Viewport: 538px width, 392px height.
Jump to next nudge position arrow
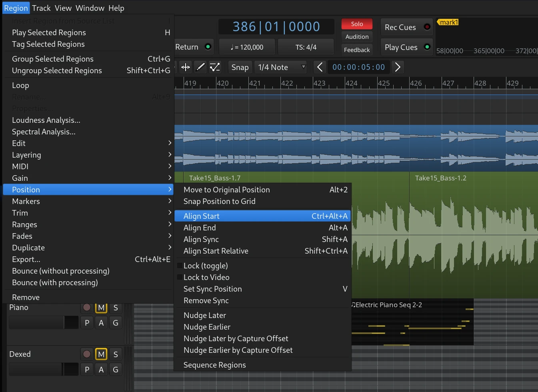pos(398,67)
